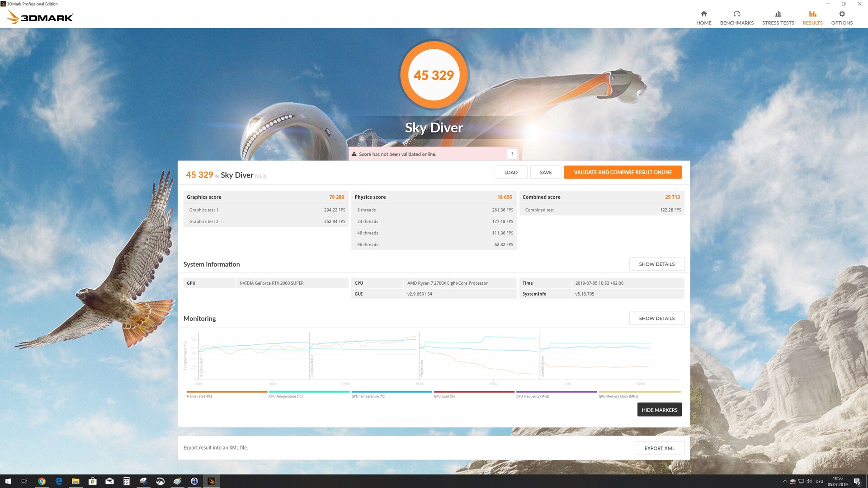Image resolution: width=868 pixels, height=488 pixels.
Task: Click the Physics test marker in graph
Action: 422,368
